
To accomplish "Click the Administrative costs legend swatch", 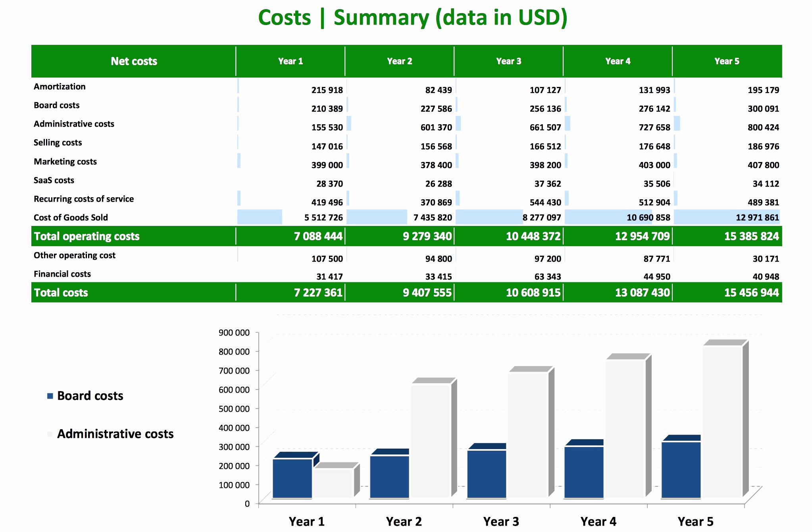I will (x=50, y=434).
